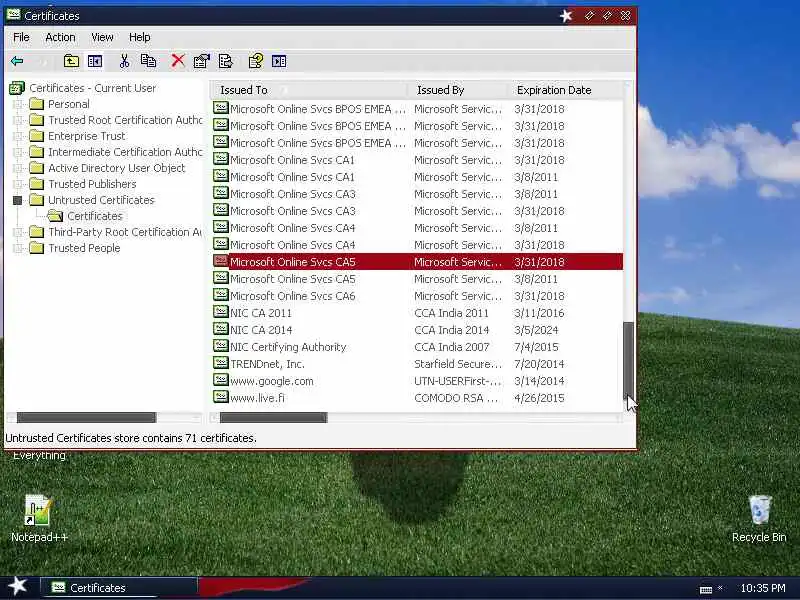This screenshot has width=800, height=600.
Task: Open the Help menu
Action: pyautogui.click(x=139, y=37)
